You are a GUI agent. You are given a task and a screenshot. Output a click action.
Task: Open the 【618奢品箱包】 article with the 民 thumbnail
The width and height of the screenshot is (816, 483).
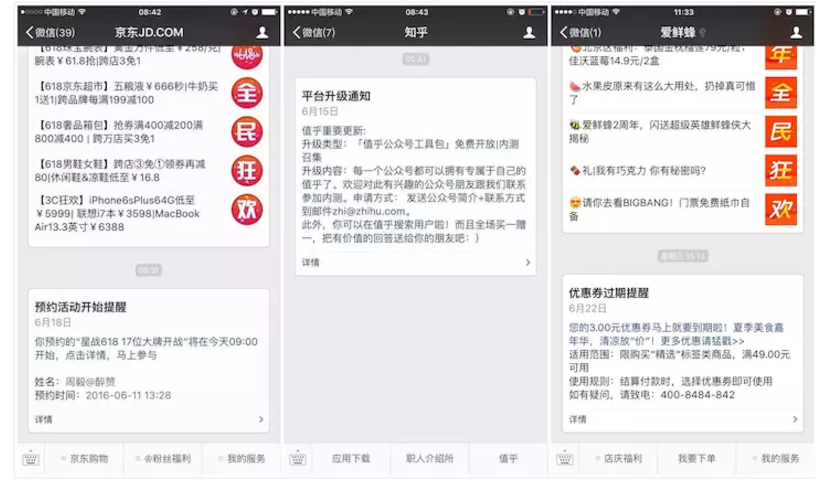point(148,132)
